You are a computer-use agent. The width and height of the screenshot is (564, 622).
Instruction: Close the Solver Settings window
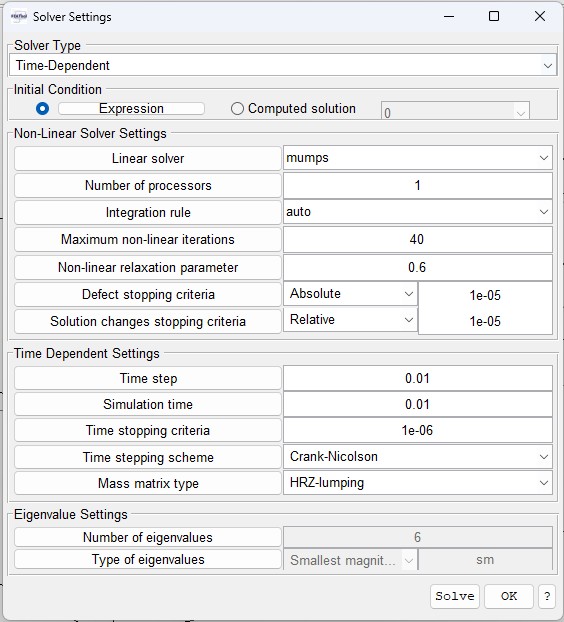point(540,16)
